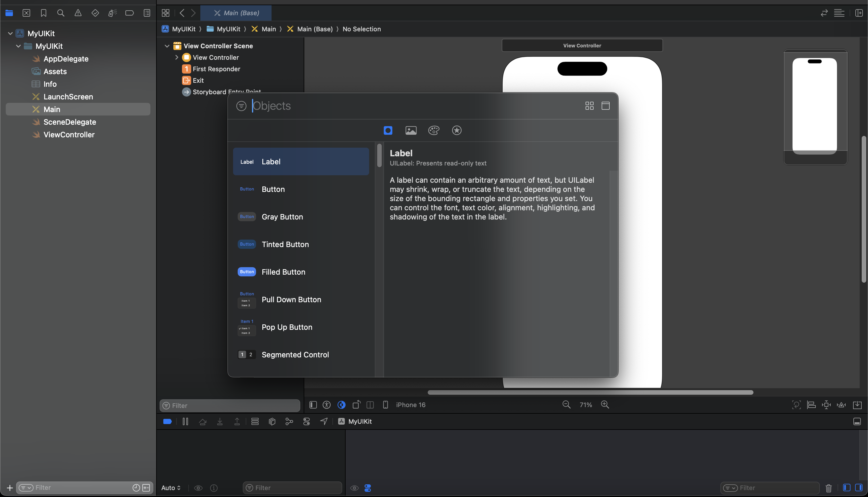
Task: Toggle breakpoints activation in debug bar
Action: (167, 421)
